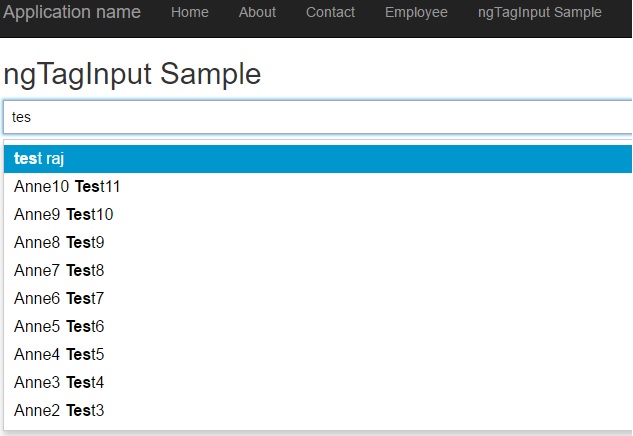Click the blank white area beside the page heading

click(450, 74)
